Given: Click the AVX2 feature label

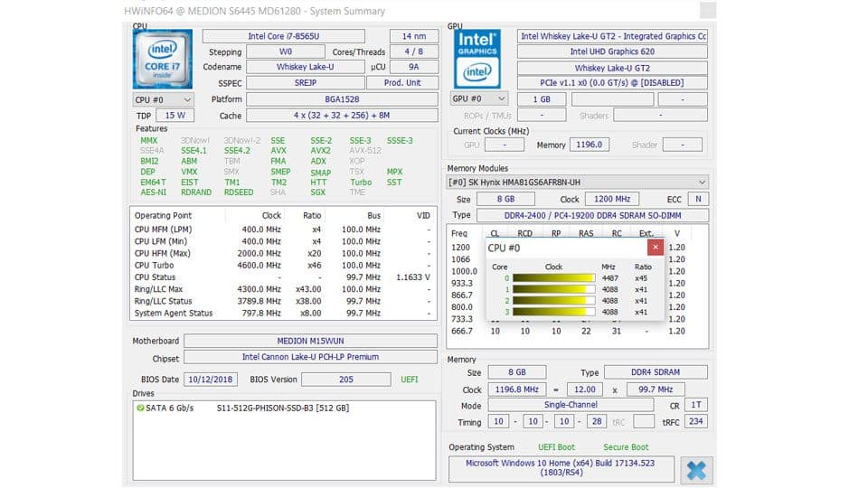Looking at the screenshot, I should tap(320, 151).
